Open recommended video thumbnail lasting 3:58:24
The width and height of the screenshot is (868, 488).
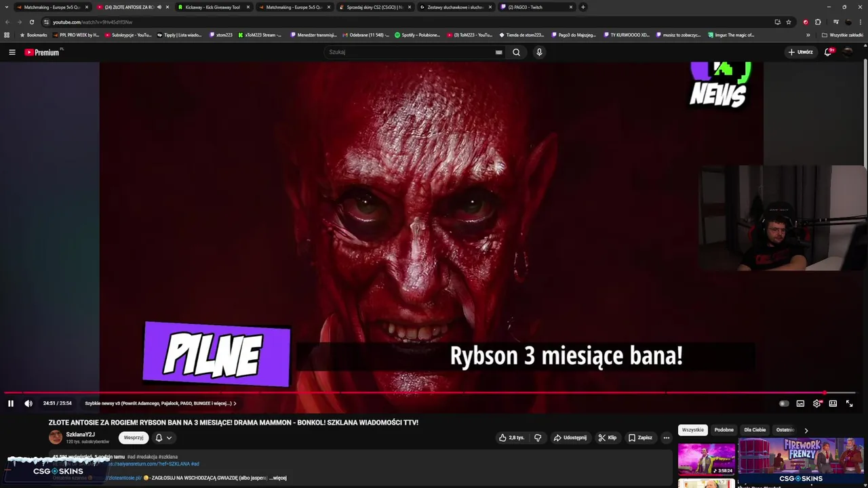point(707,460)
